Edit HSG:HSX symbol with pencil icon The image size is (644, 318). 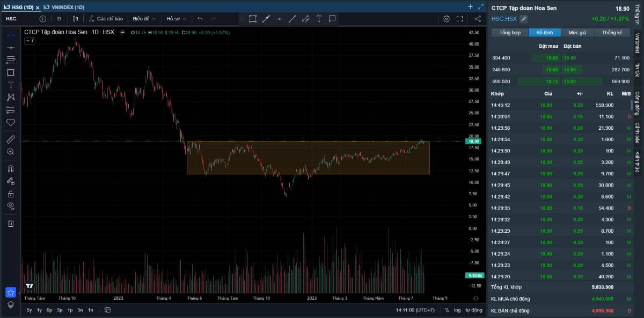(524, 19)
